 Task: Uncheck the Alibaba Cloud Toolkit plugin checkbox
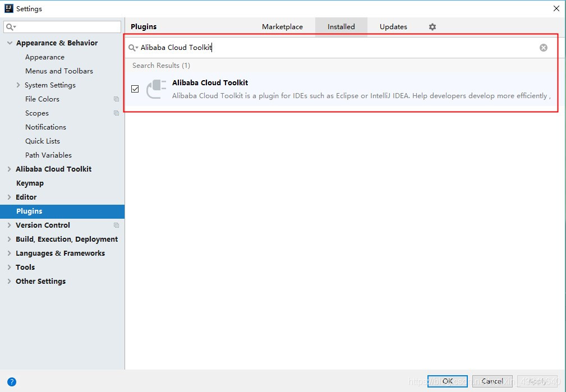tap(135, 89)
